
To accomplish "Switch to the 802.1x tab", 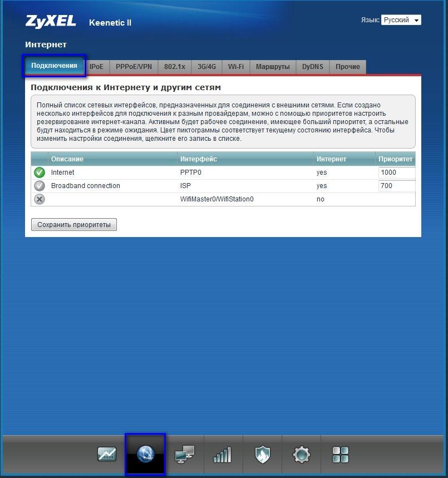I will 174,66.
